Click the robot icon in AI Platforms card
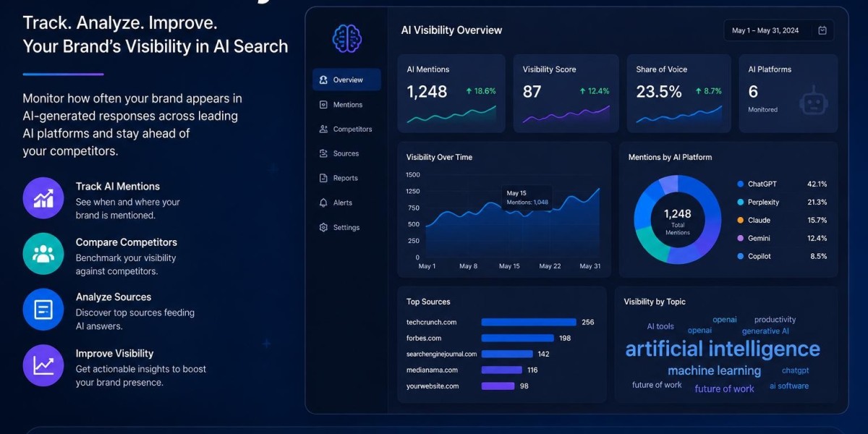 (814, 103)
